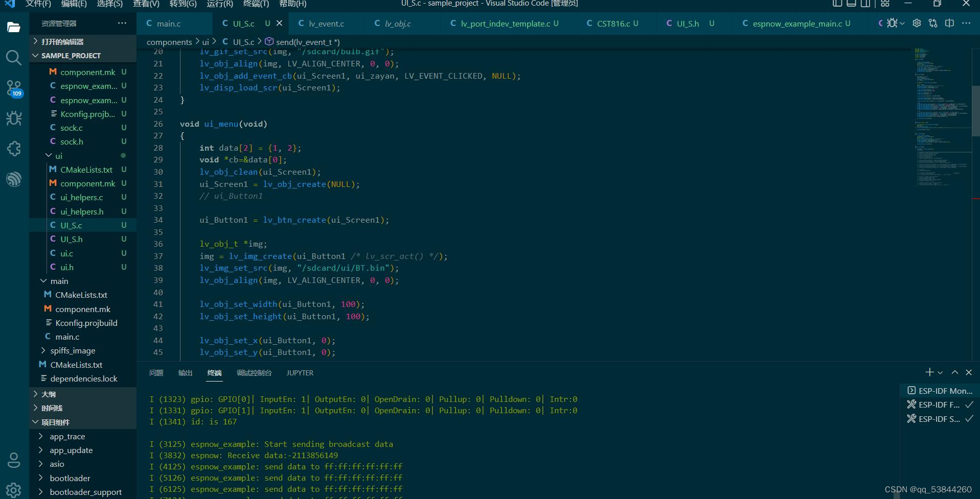Collapse the main folder in Explorer
This screenshot has height=499, width=980.
click(x=83, y=281)
